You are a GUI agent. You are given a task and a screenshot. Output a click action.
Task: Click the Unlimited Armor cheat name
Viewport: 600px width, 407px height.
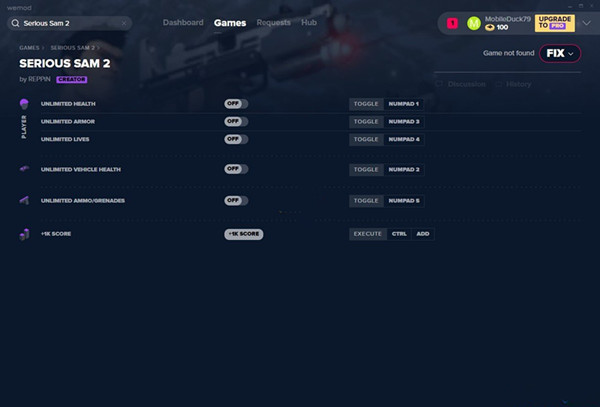pyautogui.click(x=68, y=122)
